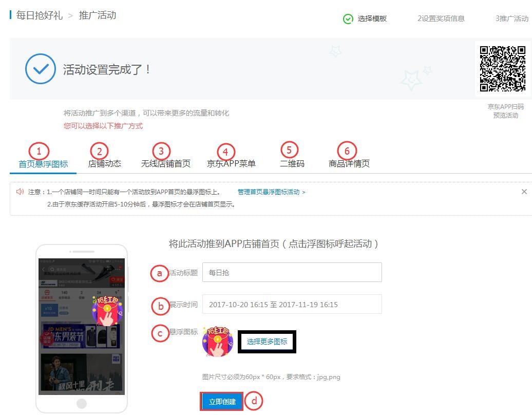This screenshot has width=532, height=415.
Task: Click the 展示时间 date range field
Action: (292, 304)
